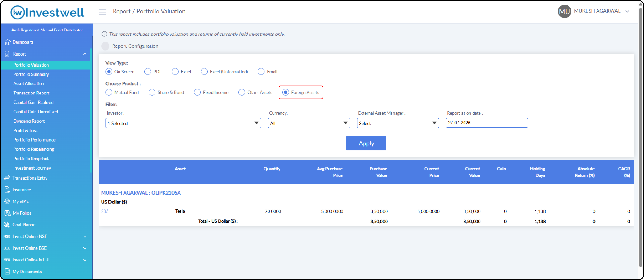Choose Fixed Income product
This screenshot has height=280, width=644.
tap(197, 92)
